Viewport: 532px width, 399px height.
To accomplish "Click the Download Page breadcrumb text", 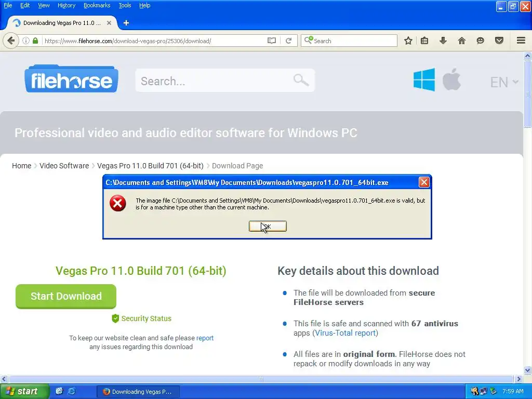I will (x=237, y=166).
